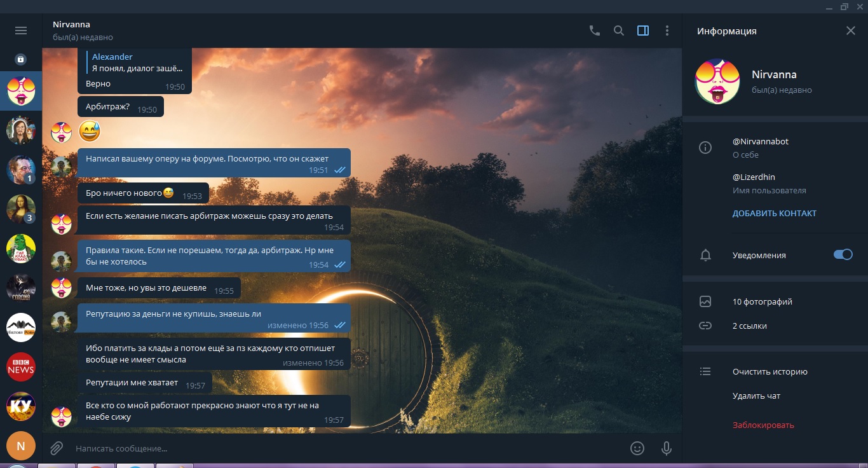Close the Информация panel
868x468 pixels.
pos(851,31)
